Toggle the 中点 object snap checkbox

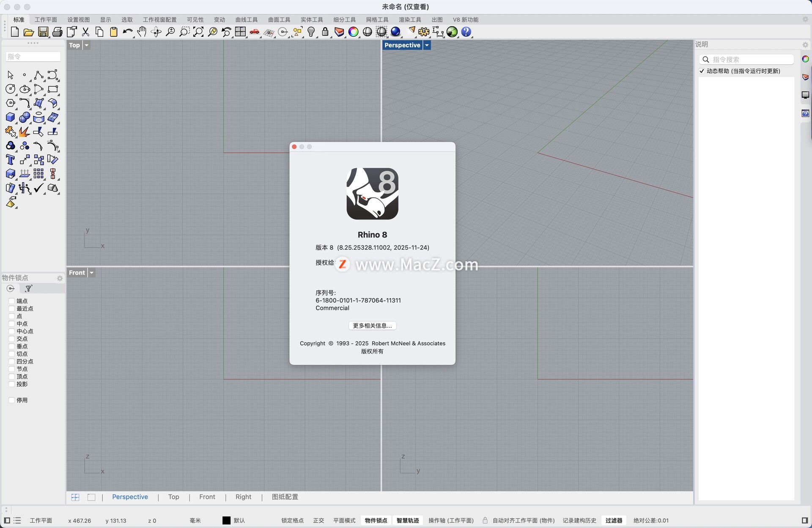coord(12,324)
